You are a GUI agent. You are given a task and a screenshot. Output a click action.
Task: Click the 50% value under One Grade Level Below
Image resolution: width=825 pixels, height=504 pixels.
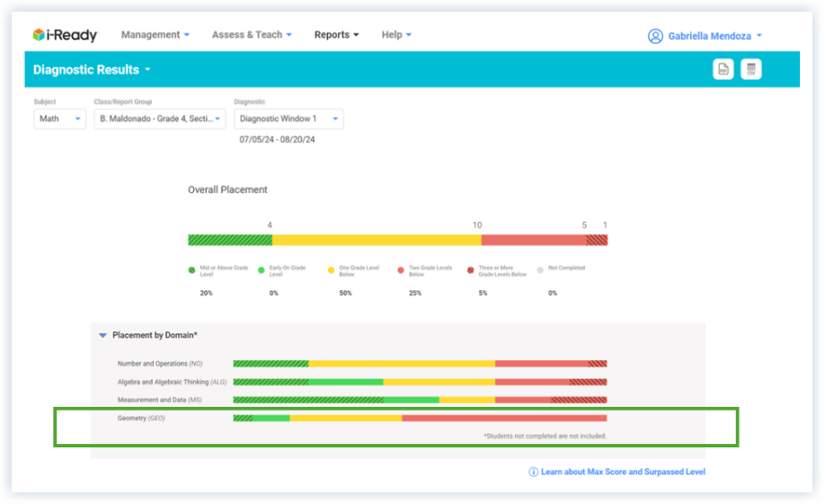click(x=345, y=293)
